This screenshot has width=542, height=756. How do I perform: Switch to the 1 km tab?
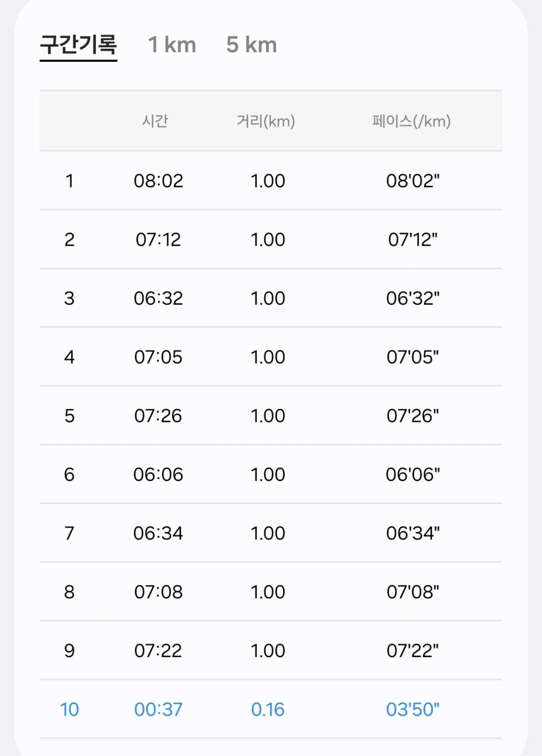172,45
